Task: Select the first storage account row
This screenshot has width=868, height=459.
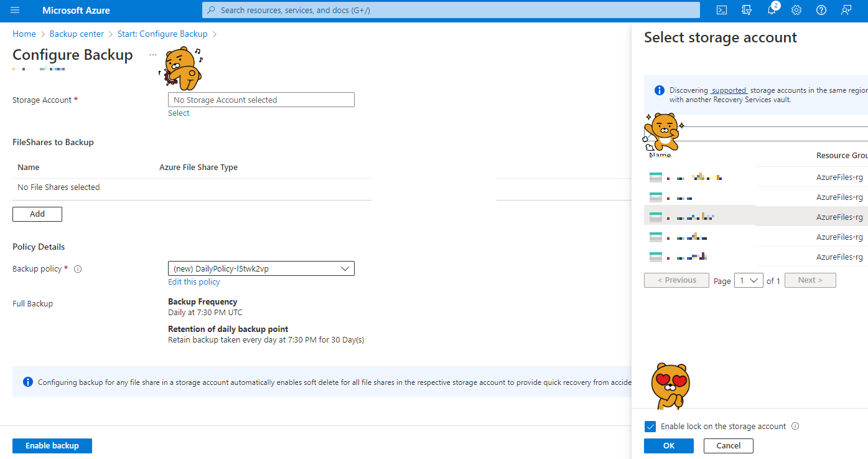Action: click(756, 177)
